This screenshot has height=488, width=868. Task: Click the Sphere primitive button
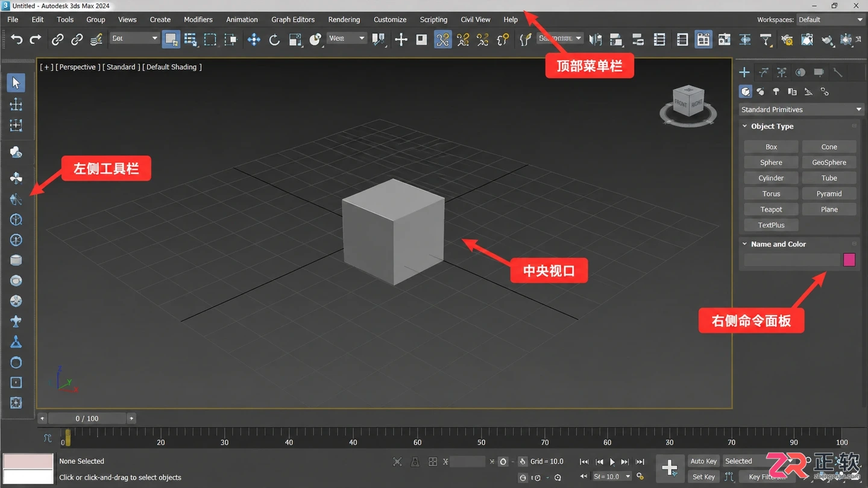tap(771, 163)
